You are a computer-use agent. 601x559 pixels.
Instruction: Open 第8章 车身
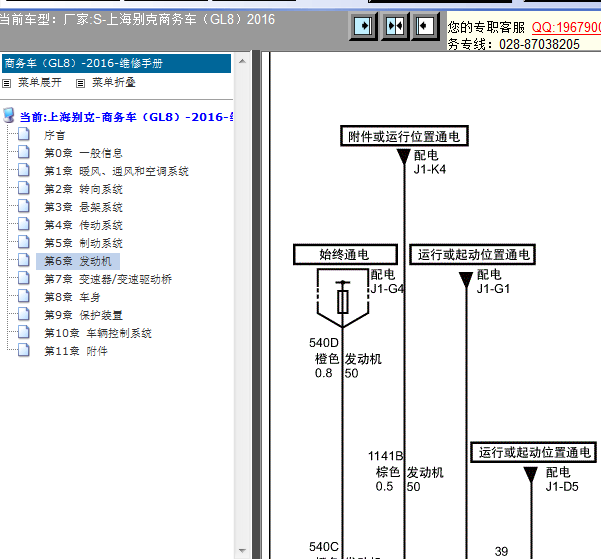(x=72, y=298)
